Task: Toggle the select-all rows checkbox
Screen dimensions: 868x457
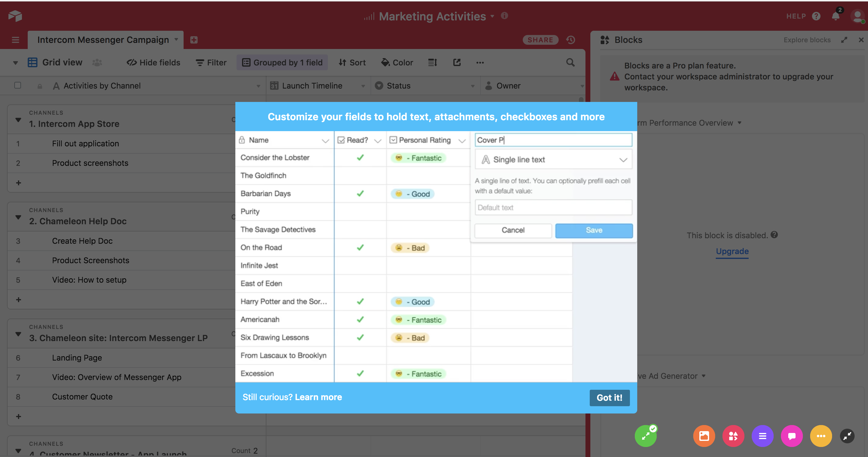Action: [x=18, y=85]
